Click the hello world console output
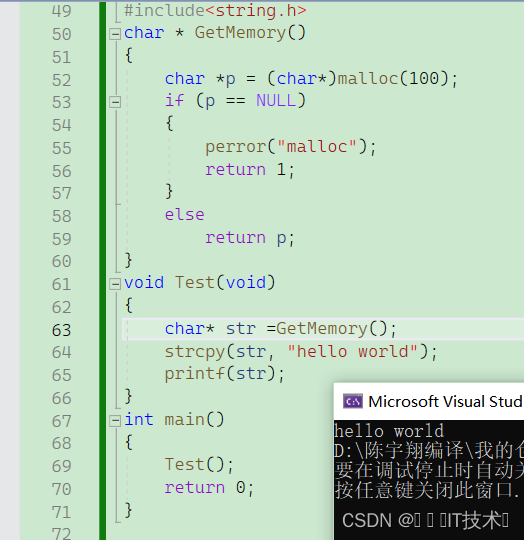524x540 pixels. tap(389, 431)
